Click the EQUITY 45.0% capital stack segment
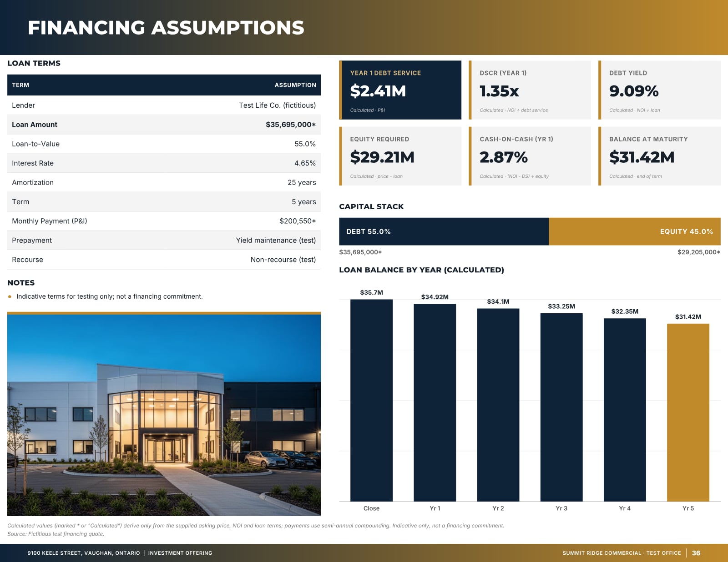 pos(635,231)
